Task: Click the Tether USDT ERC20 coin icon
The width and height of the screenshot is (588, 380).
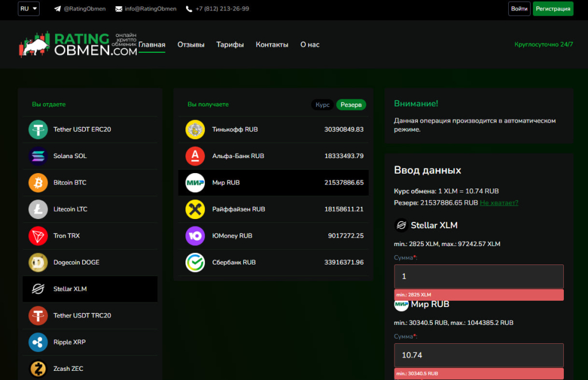Action: pyautogui.click(x=38, y=129)
